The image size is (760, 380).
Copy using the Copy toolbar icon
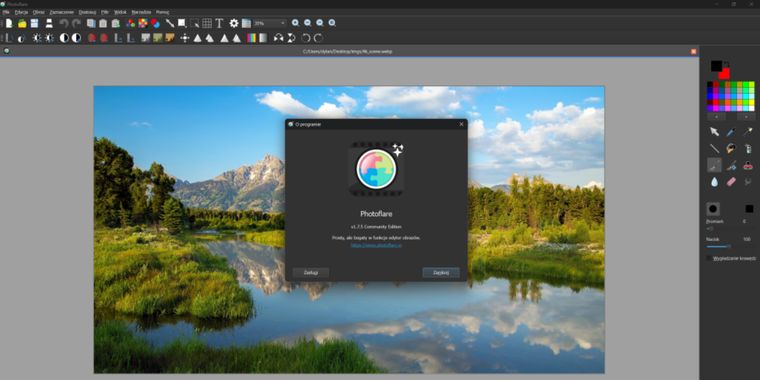click(x=91, y=23)
